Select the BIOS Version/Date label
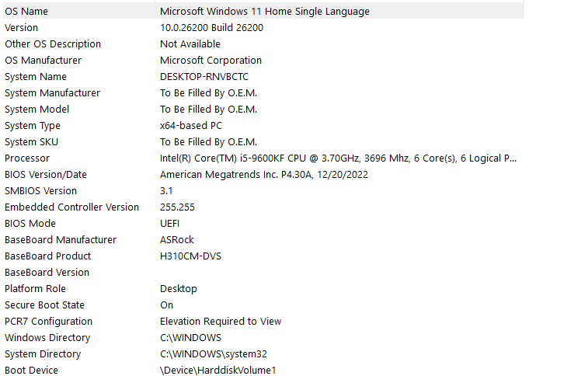Viewport: 588px width, 376px height. point(46,175)
